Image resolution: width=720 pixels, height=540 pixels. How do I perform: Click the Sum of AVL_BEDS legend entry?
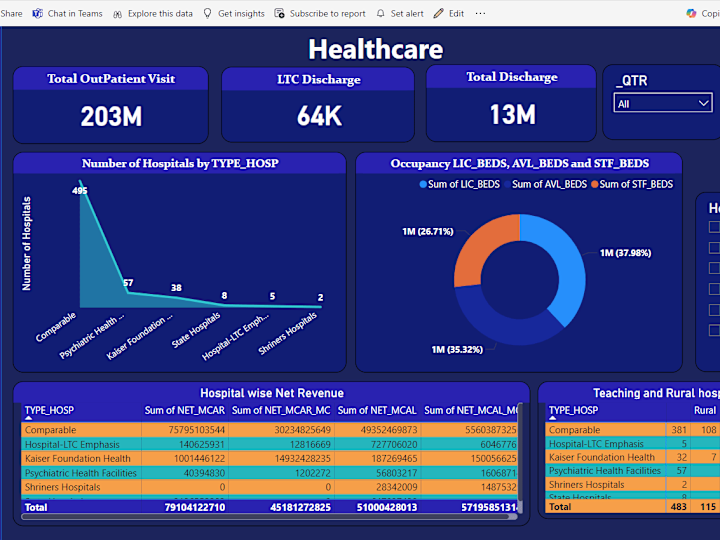(545, 184)
